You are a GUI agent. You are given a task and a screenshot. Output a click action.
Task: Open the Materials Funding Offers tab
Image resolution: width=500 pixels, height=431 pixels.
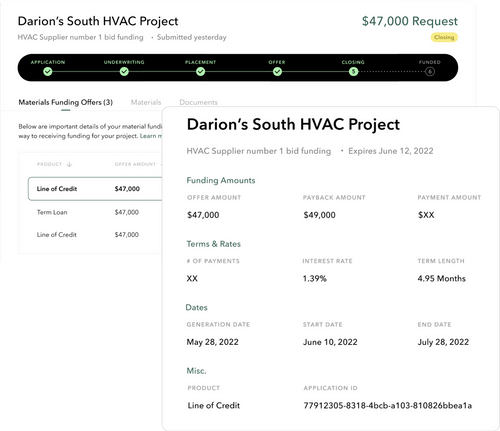66,102
